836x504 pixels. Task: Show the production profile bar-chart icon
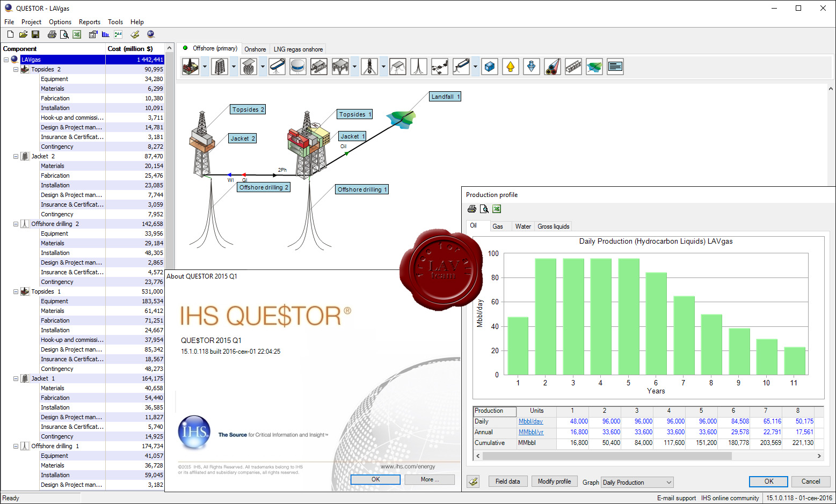click(x=105, y=34)
